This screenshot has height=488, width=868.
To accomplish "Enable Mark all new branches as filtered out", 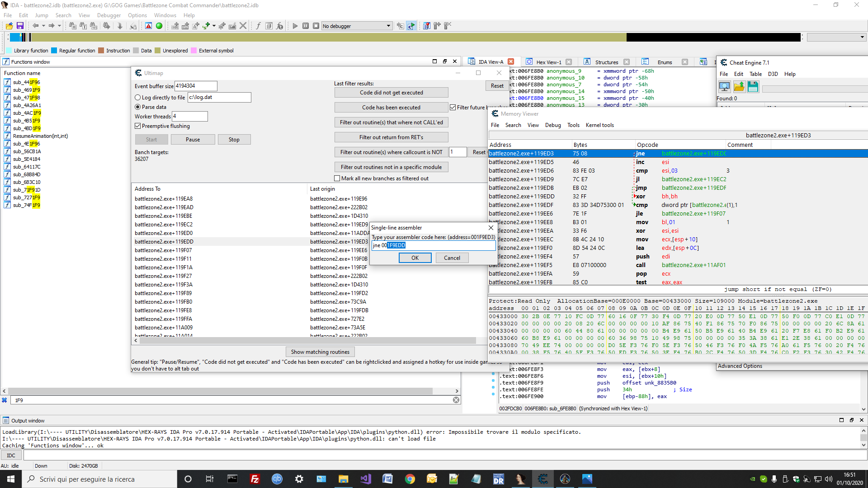I will (x=337, y=178).
